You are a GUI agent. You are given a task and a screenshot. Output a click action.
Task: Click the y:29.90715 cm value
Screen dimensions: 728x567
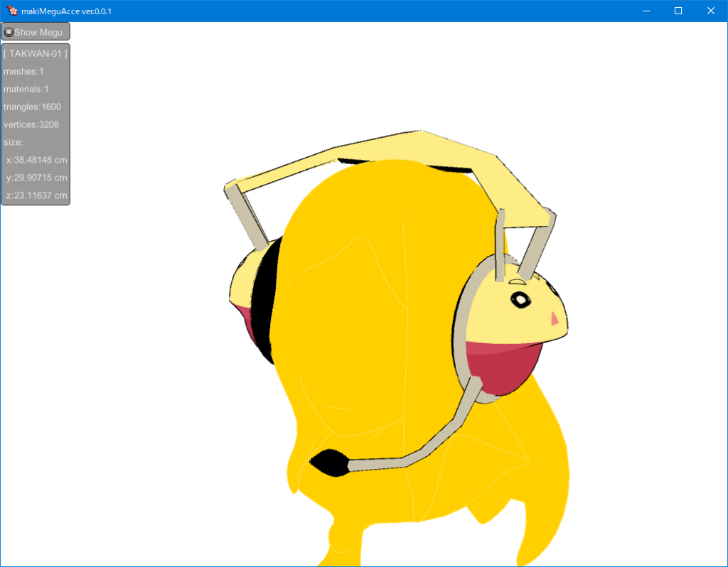(37, 177)
